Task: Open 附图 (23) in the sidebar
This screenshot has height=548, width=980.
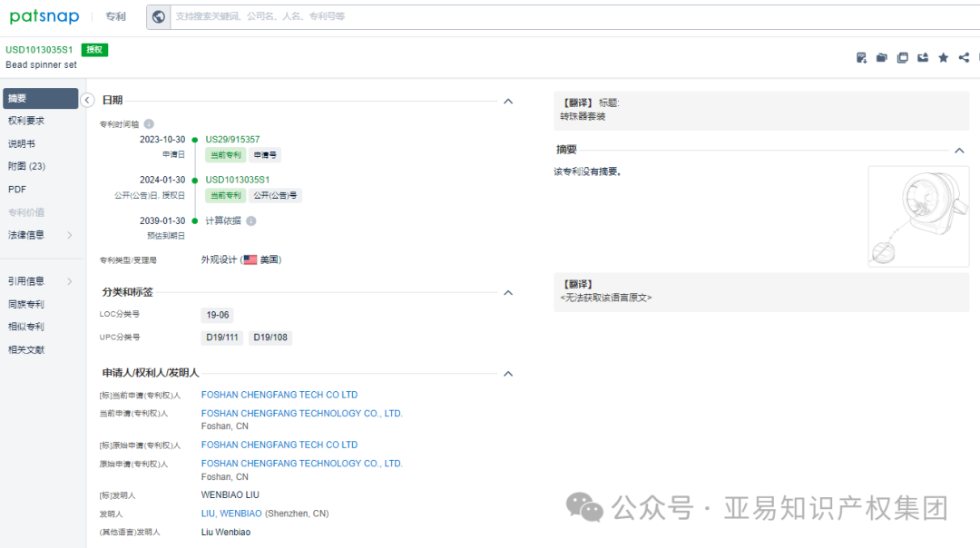Action: click(27, 166)
